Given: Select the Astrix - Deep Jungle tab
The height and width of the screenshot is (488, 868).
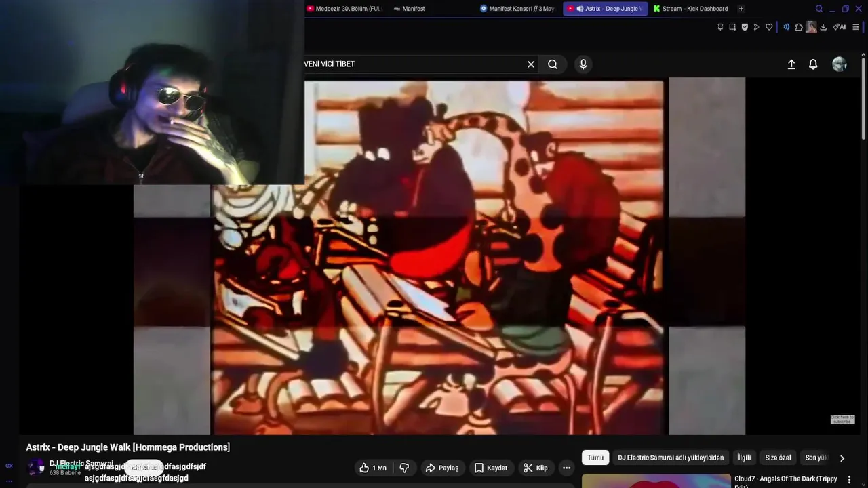Looking at the screenshot, I should coord(606,9).
